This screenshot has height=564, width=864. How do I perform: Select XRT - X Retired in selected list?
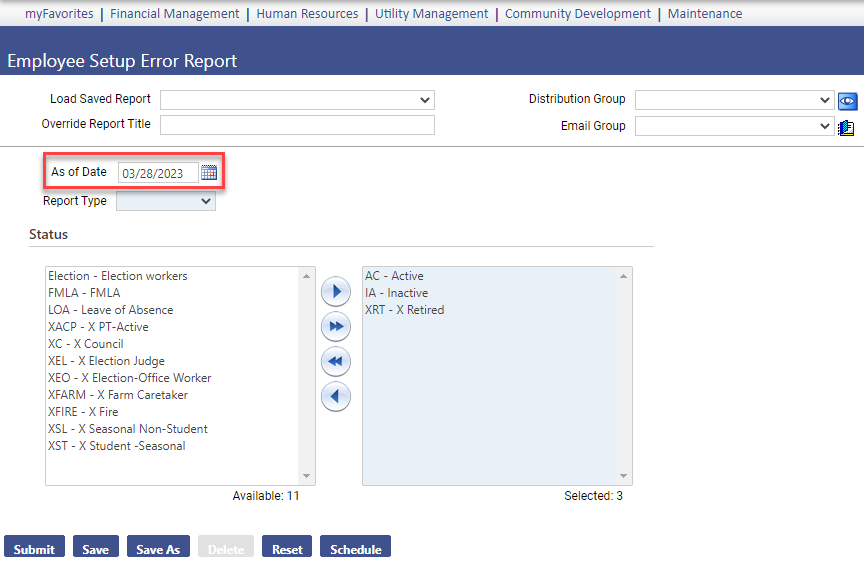pos(404,310)
